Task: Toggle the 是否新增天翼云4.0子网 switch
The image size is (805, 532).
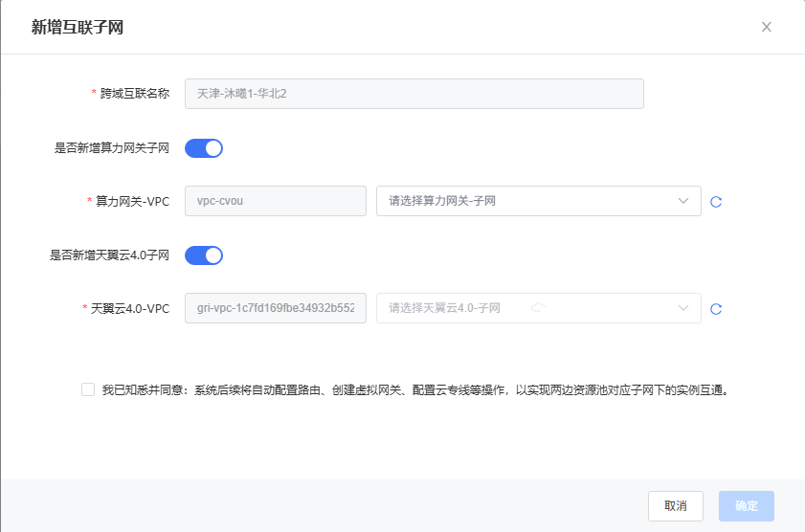Action: click(x=203, y=255)
